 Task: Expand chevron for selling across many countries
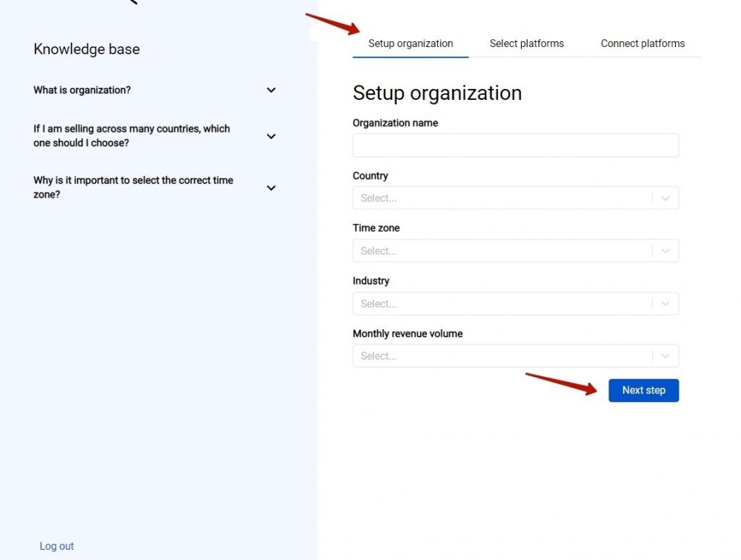[271, 136]
